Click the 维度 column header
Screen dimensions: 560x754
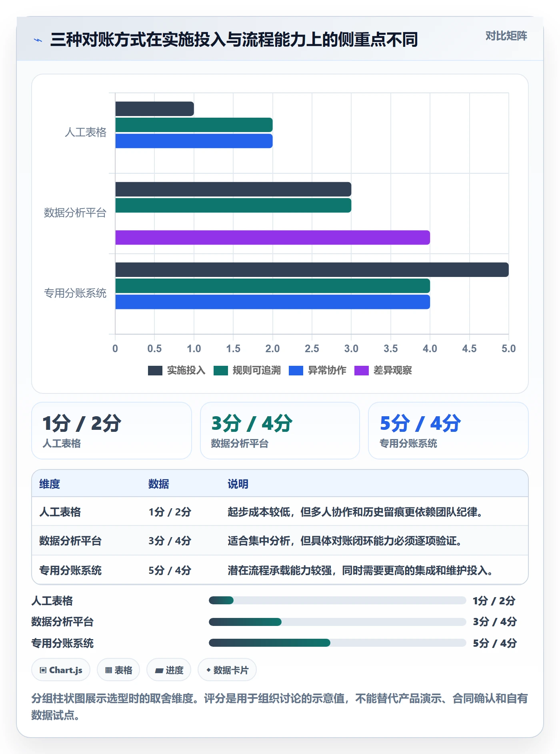(x=50, y=484)
